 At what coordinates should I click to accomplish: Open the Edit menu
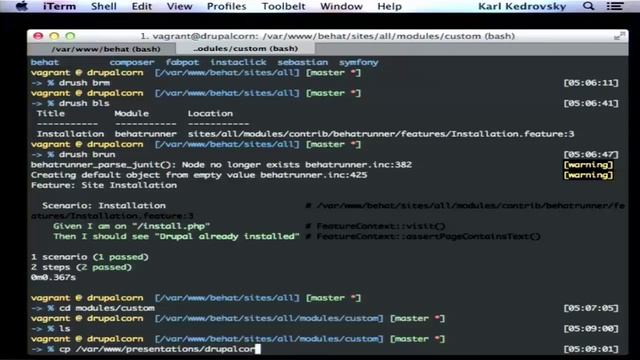click(x=142, y=7)
